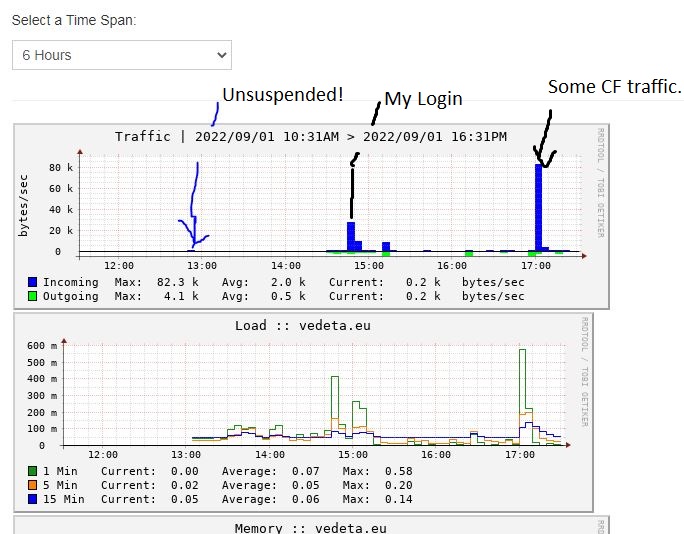The height and width of the screenshot is (534, 684).
Task: Click the dropdown chevron arrow
Action: [222, 55]
